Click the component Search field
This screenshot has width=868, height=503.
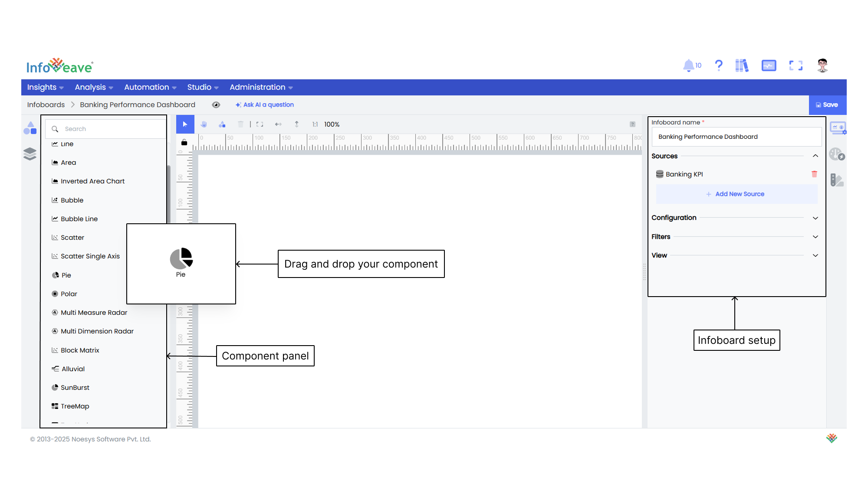pos(106,129)
